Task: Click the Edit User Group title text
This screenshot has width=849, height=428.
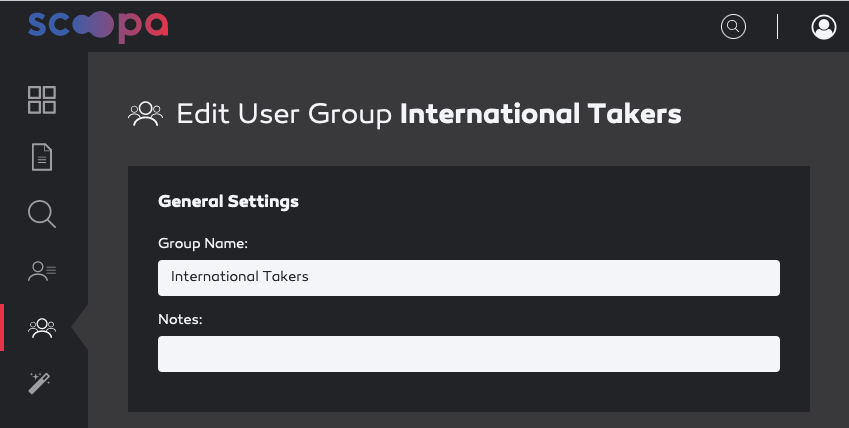Action: [x=429, y=114]
